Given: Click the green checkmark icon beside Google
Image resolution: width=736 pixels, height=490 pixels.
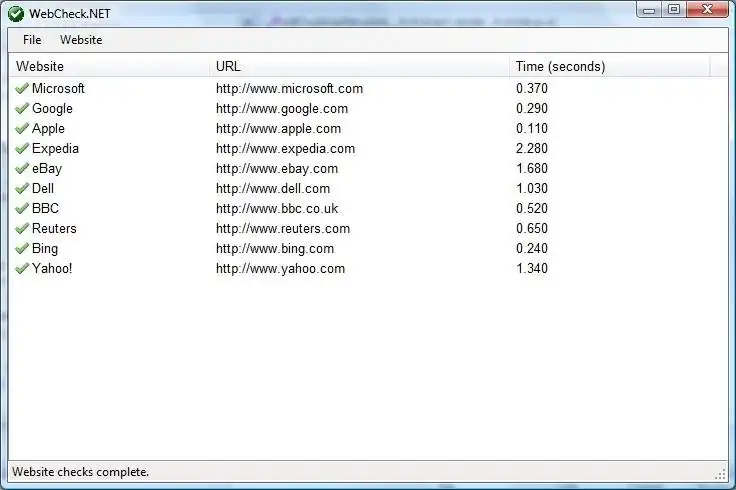Looking at the screenshot, I should pos(22,108).
